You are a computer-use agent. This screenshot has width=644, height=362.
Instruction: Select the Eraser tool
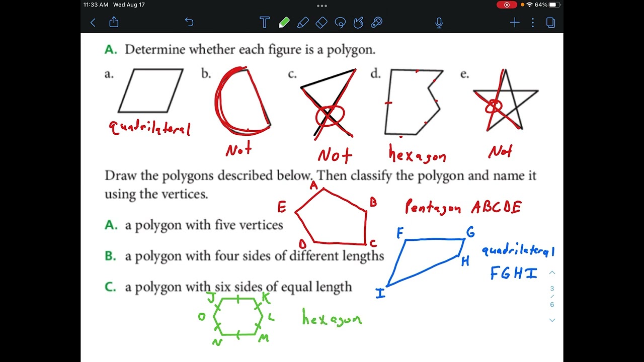321,23
